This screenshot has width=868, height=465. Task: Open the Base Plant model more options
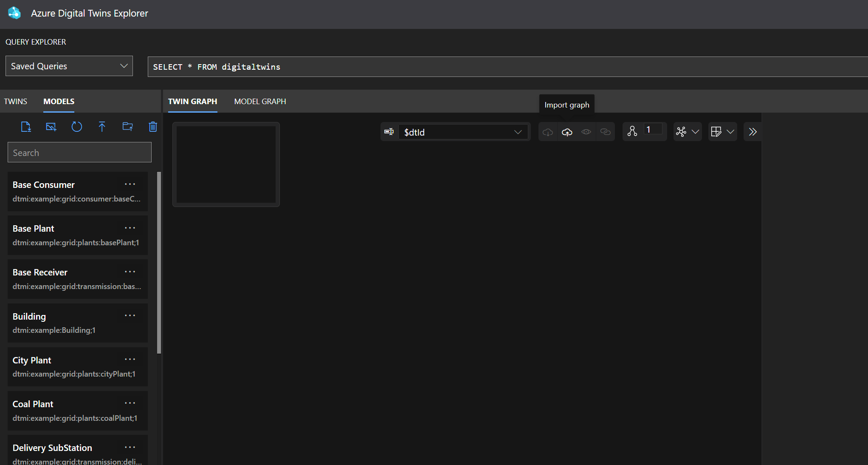pos(130,228)
